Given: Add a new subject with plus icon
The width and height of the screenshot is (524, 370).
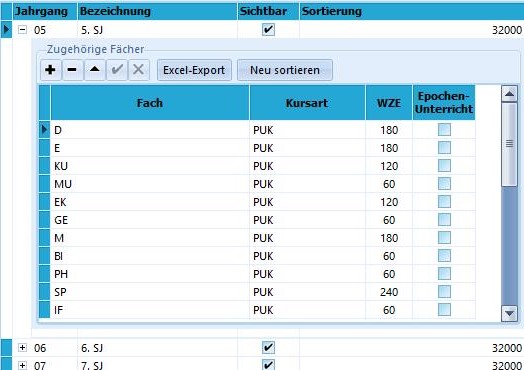Looking at the screenshot, I should click(x=50, y=70).
